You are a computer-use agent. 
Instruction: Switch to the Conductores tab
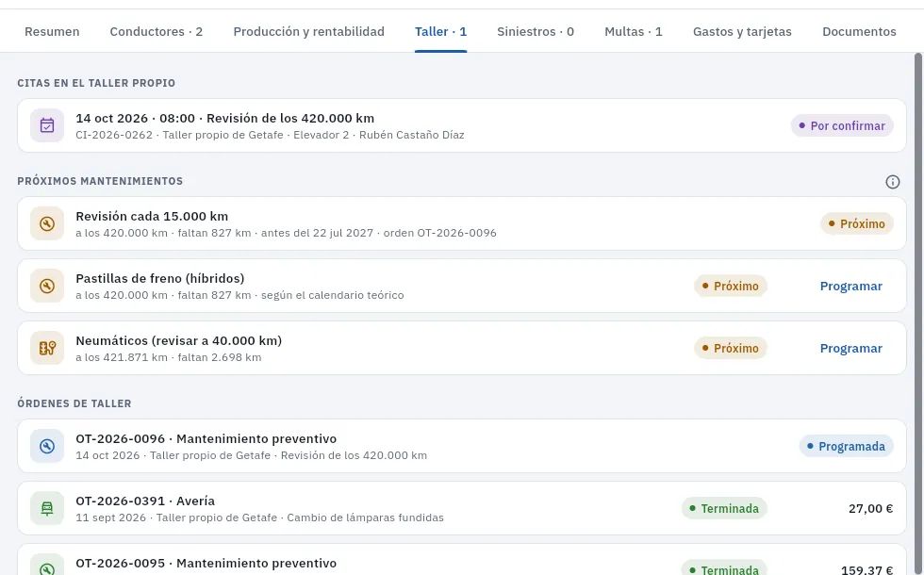[x=157, y=32]
